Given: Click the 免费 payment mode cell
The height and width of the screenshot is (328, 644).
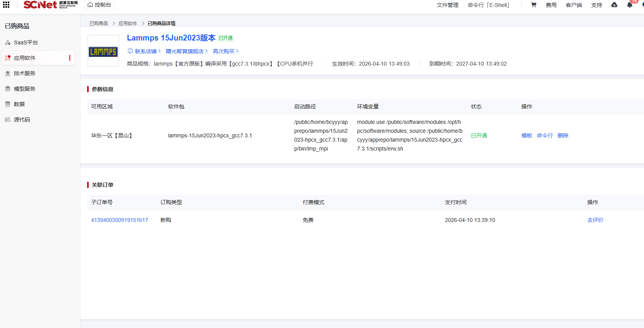Looking at the screenshot, I should point(308,220).
